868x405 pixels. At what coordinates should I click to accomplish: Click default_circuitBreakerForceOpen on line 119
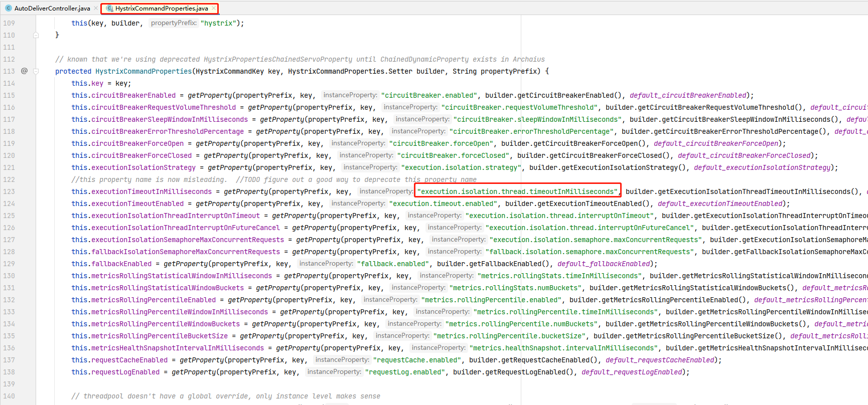(x=716, y=143)
